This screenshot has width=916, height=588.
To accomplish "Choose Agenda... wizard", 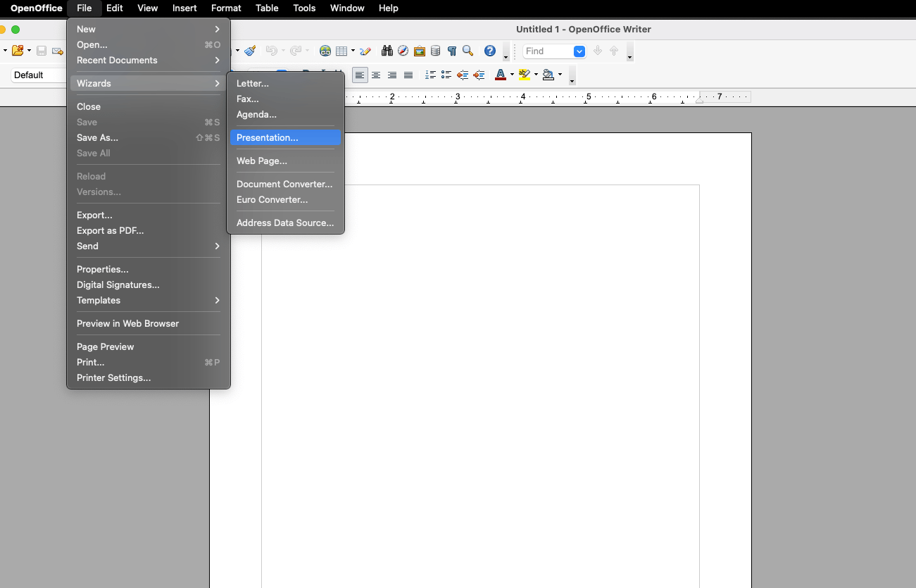I will pyautogui.click(x=285, y=114).
